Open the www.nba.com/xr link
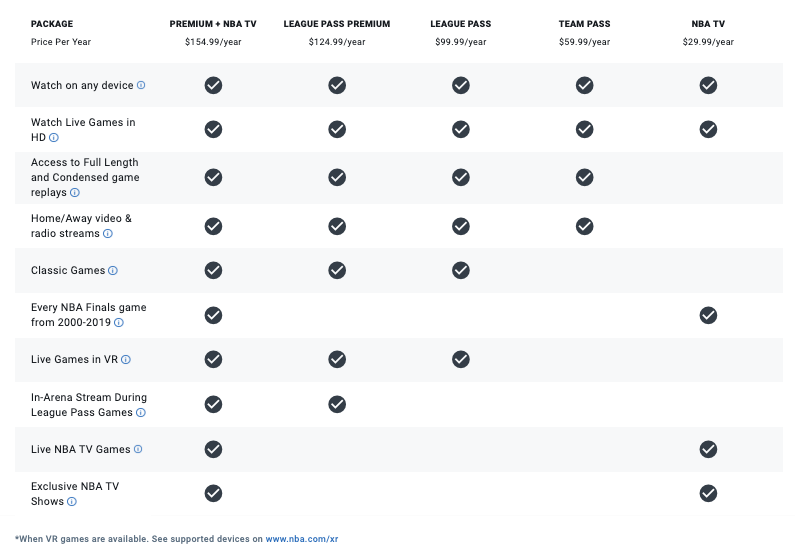Screen dimensions: 795x551 (x=302, y=539)
